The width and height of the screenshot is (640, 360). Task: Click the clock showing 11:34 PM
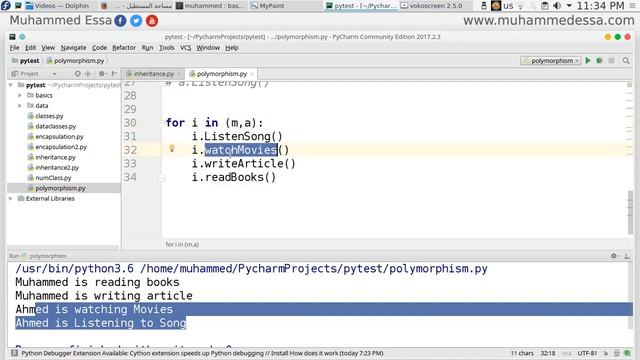pyautogui.click(x=600, y=6)
